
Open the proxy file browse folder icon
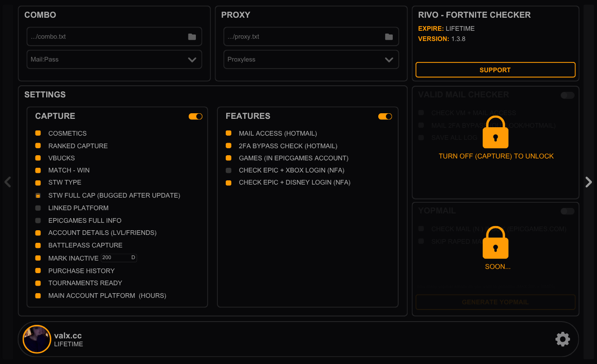[x=389, y=37]
